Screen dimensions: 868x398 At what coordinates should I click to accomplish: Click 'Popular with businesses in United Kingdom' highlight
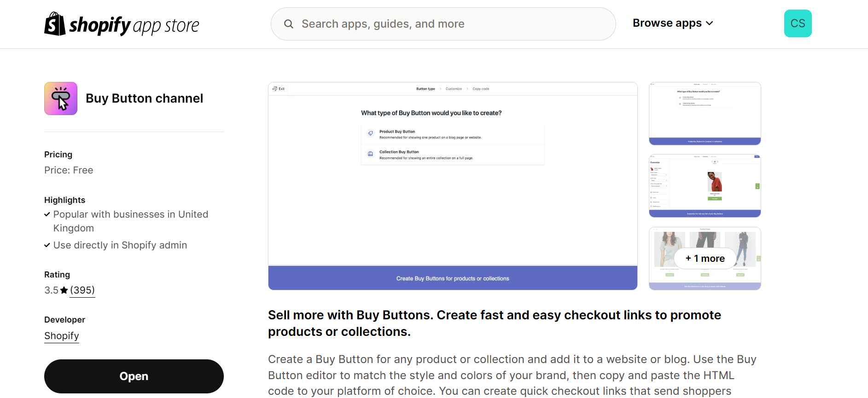point(131,221)
